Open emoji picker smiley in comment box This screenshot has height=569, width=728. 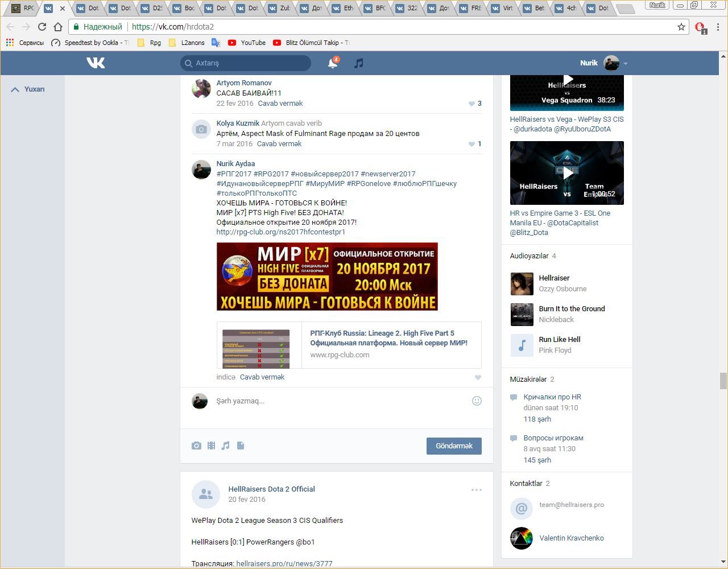click(477, 401)
